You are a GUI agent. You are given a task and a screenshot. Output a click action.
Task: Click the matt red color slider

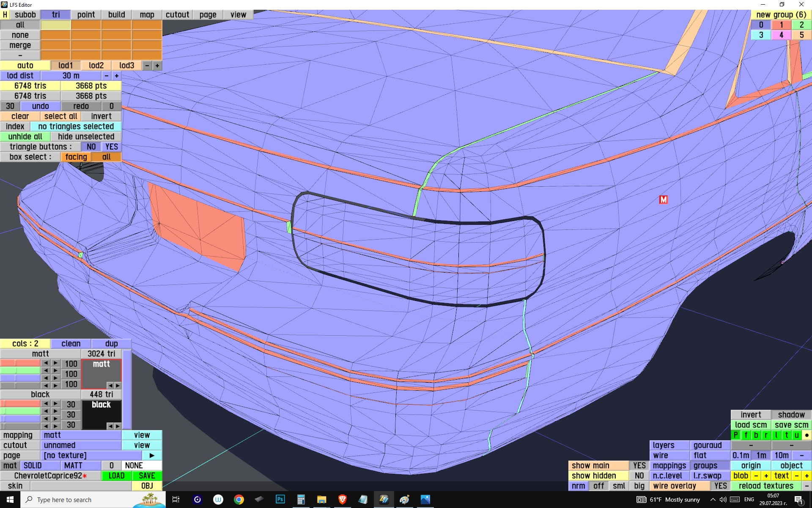click(x=20, y=363)
